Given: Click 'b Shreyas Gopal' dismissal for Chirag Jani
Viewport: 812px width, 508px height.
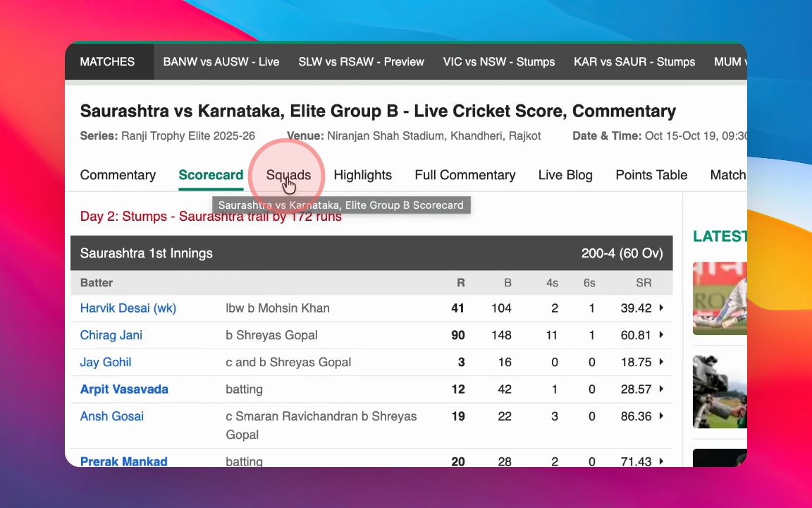Looking at the screenshot, I should click(271, 335).
